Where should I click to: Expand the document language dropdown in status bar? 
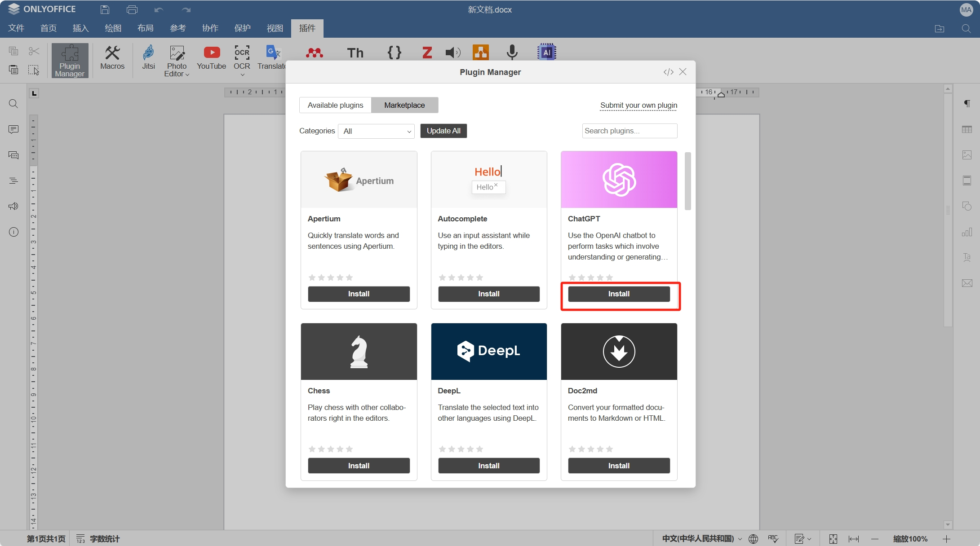(x=740, y=539)
